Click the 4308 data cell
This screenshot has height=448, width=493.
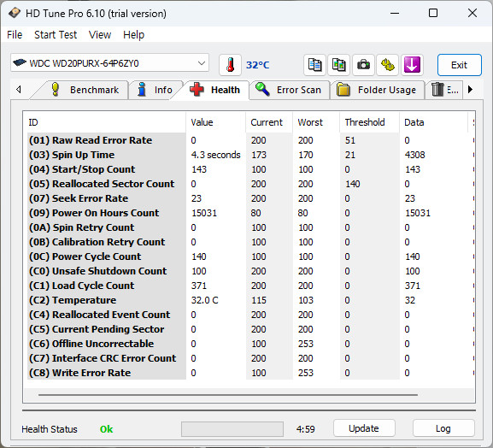(414, 155)
